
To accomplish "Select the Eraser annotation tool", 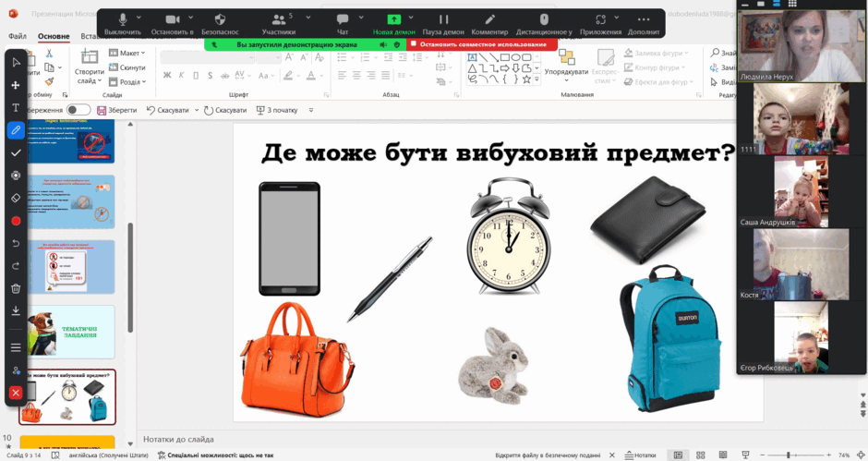I will click(16, 198).
